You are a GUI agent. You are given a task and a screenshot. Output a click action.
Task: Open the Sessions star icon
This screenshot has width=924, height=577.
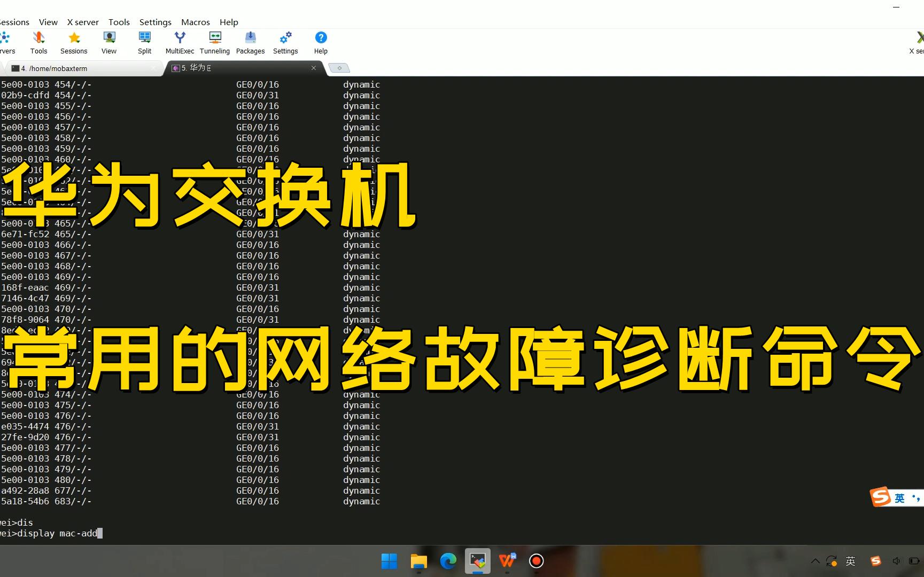(74, 43)
